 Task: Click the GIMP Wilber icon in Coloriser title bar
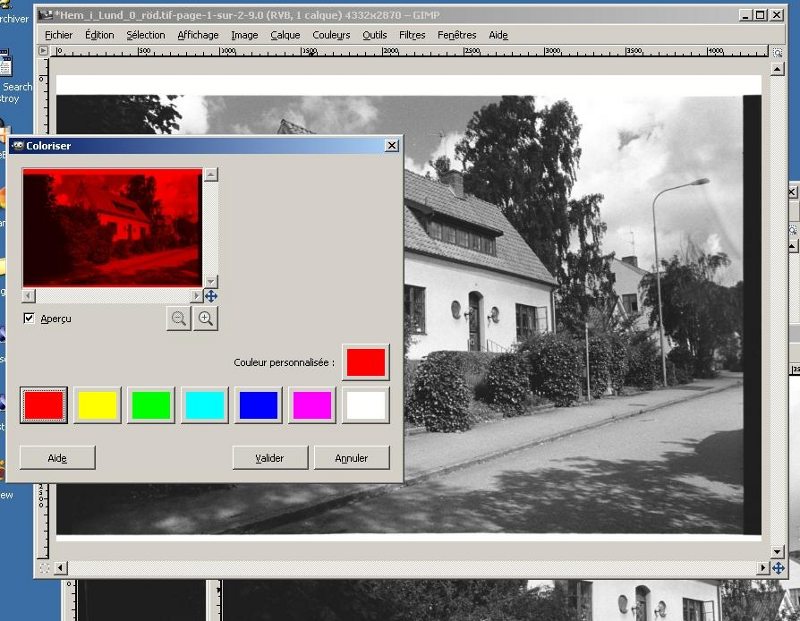[x=17, y=146]
